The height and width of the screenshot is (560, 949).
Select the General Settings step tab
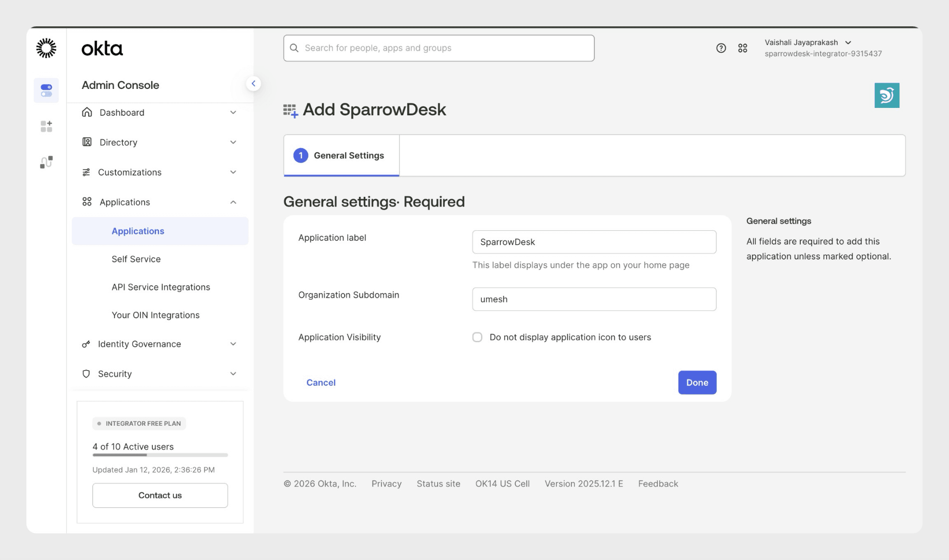342,156
